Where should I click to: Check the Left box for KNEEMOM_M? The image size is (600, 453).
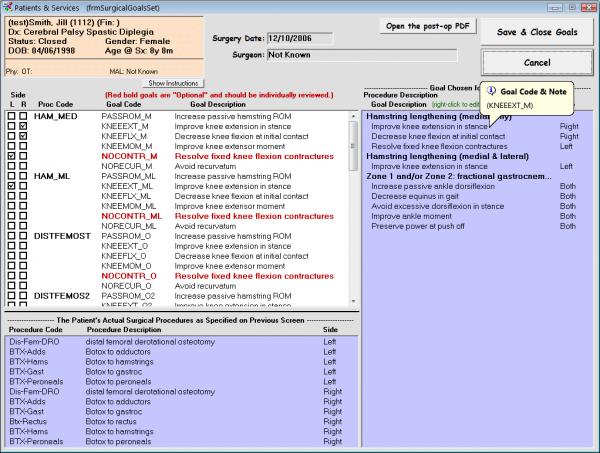11,146
